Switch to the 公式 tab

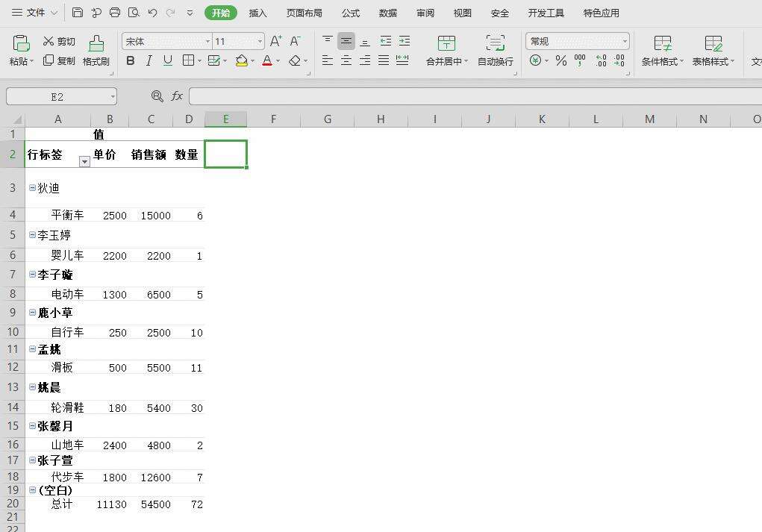pyautogui.click(x=350, y=13)
